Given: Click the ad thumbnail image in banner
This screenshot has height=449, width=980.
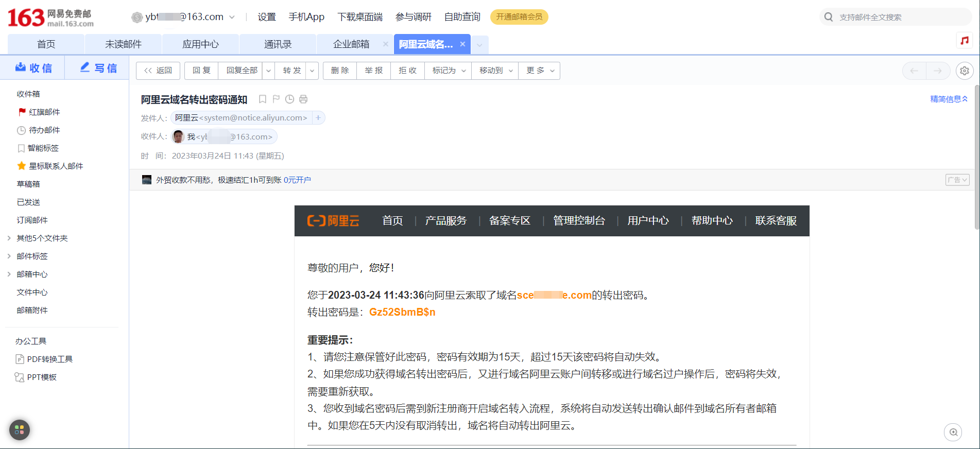Looking at the screenshot, I should 147,180.
